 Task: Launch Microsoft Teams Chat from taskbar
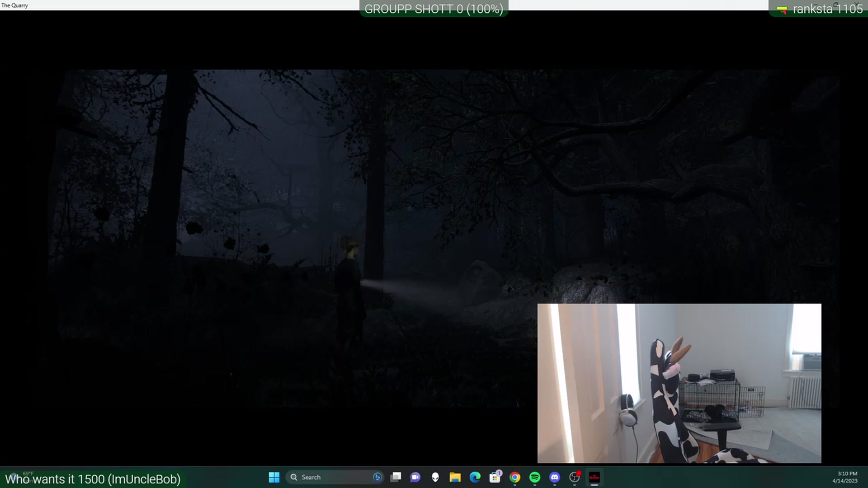pos(415,477)
